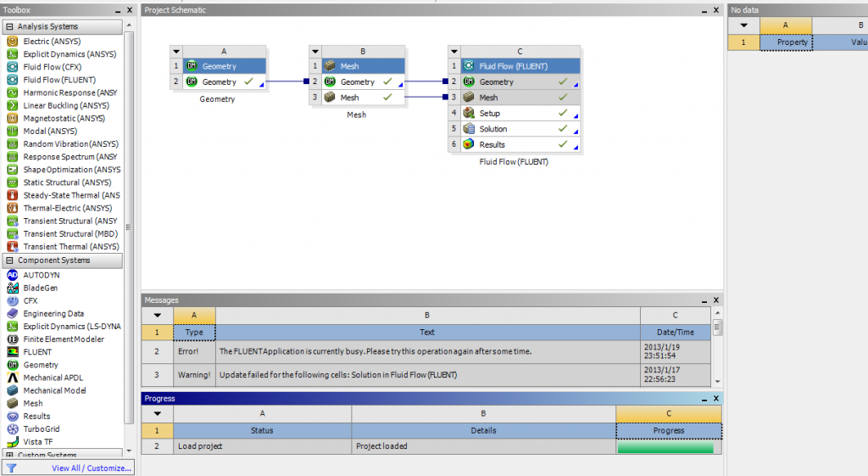Pick Finite Element Modeler icon

pos(12,339)
